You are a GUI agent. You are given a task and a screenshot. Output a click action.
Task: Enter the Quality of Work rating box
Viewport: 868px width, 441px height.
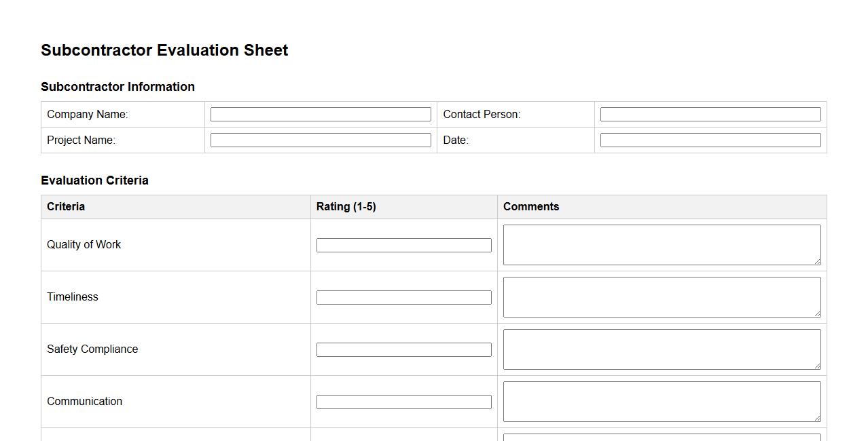[403, 246]
